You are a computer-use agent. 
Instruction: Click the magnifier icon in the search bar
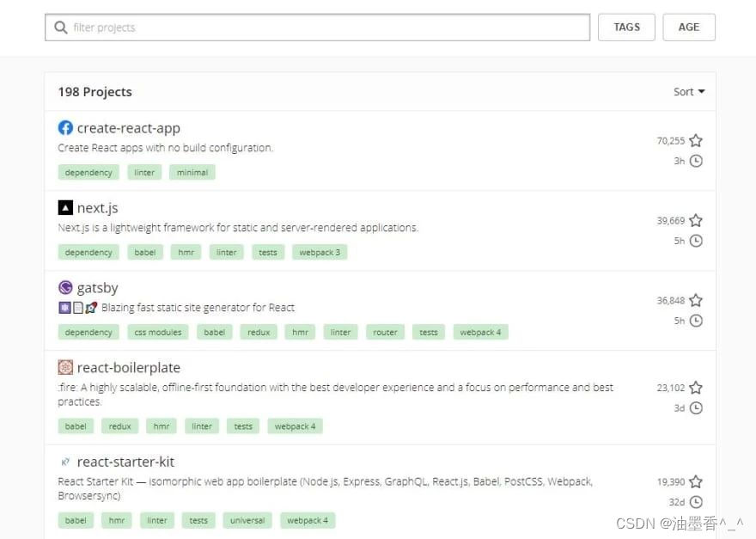tap(60, 27)
